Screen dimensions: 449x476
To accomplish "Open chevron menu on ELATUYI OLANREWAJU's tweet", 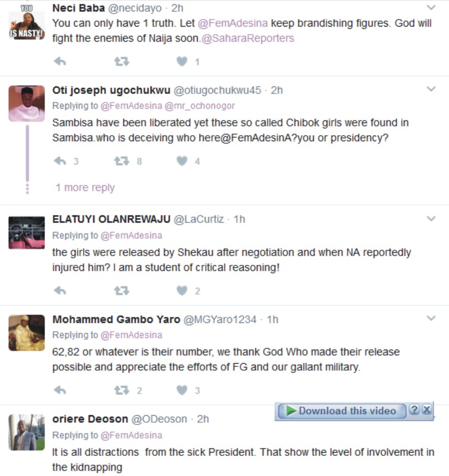I will coord(431,218).
